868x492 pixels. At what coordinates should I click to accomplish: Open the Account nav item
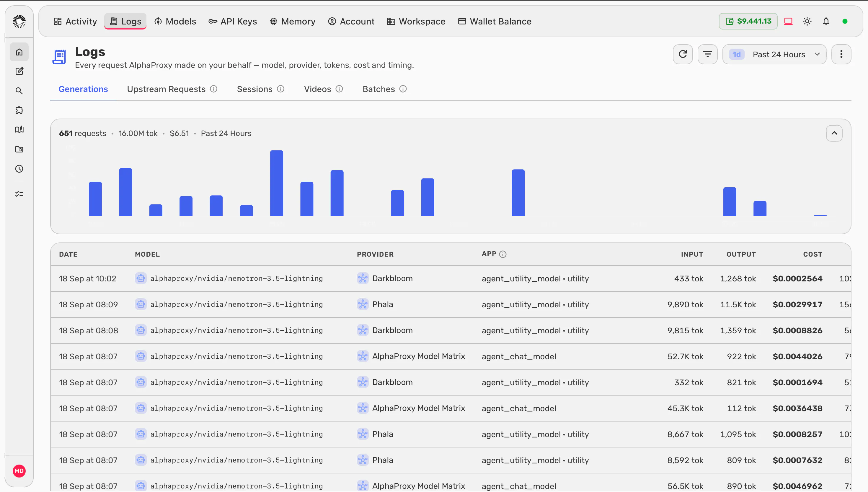[351, 21]
